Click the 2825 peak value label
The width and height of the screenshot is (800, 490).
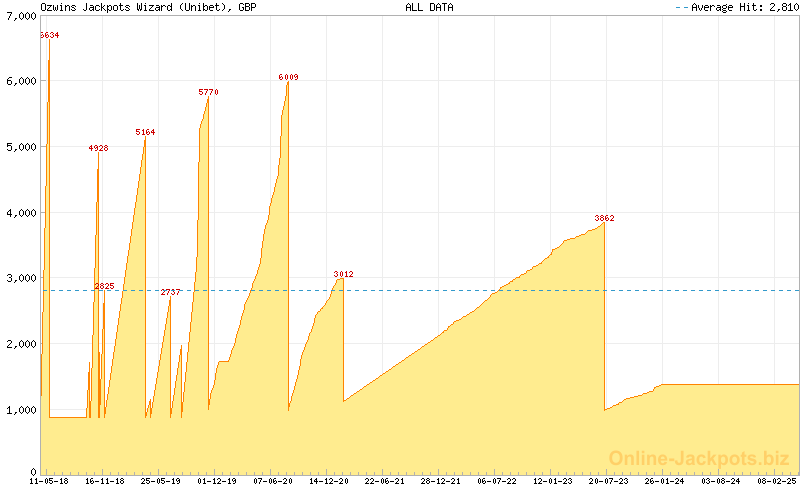(x=104, y=286)
